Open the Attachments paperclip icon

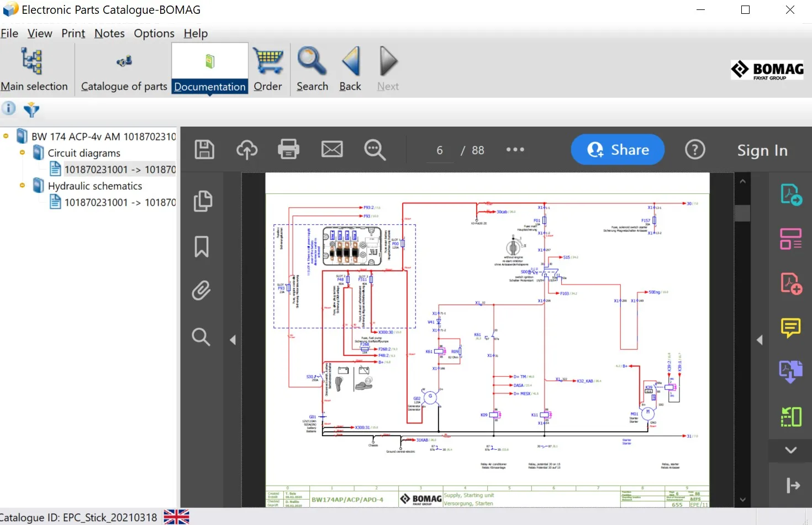(202, 291)
